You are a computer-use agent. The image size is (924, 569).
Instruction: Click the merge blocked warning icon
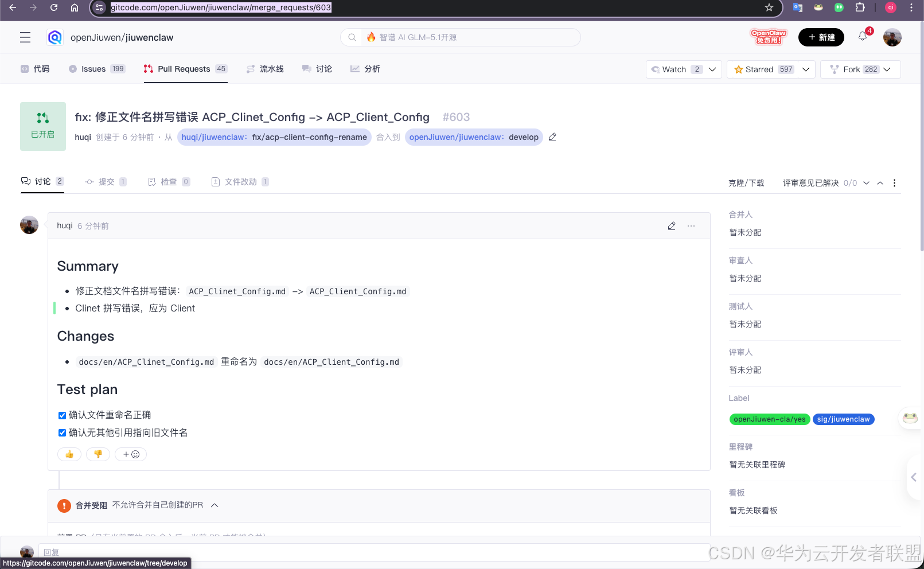coord(64,505)
